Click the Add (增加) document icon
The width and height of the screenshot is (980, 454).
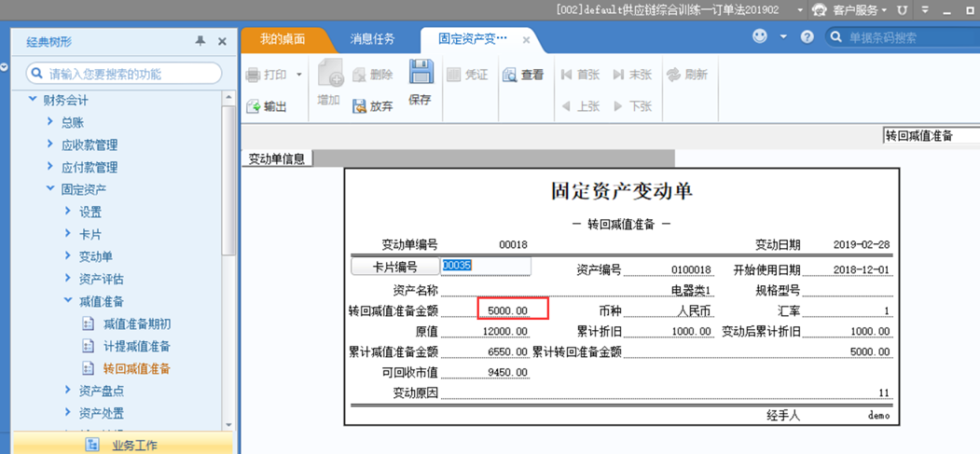331,73
